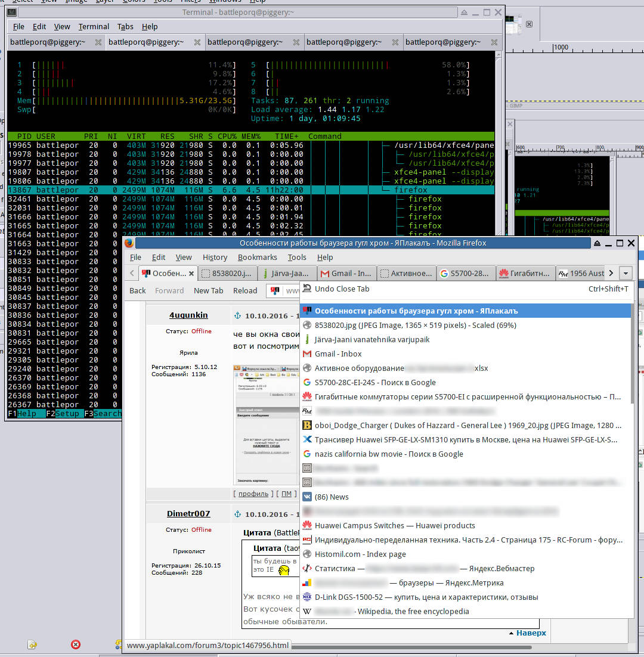Click the Huawei logo icon for Гигабитные коммутаторы
This screenshot has width=644, height=657.
click(x=307, y=397)
